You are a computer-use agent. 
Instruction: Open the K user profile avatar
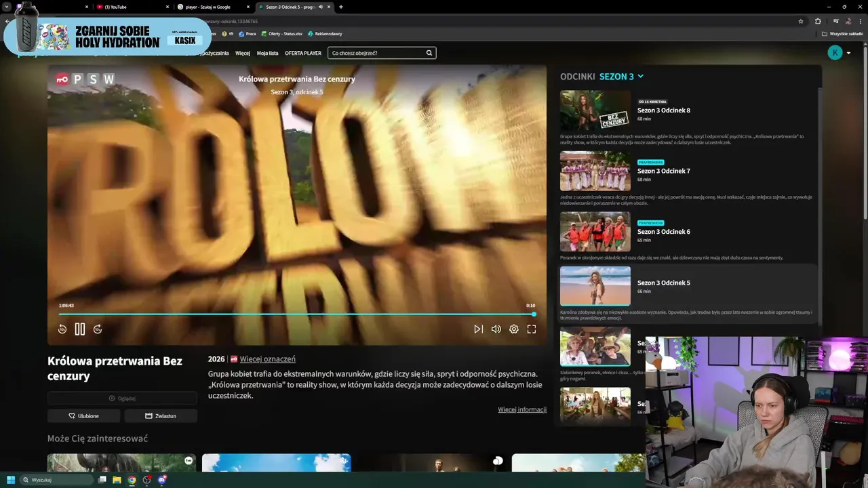click(835, 52)
